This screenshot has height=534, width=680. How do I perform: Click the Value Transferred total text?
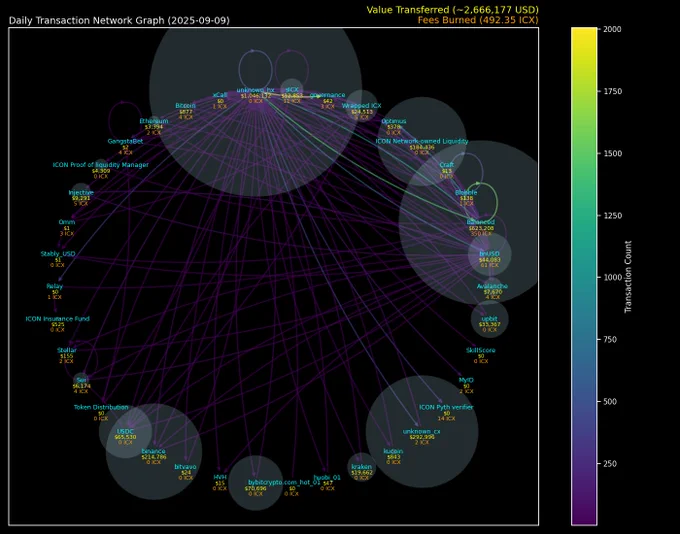pyautogui.click(x=452, y=10)
